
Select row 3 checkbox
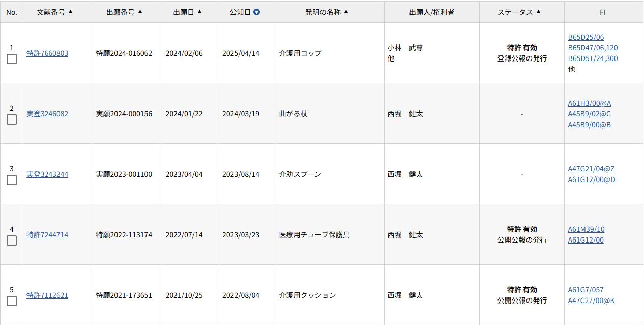12,180
